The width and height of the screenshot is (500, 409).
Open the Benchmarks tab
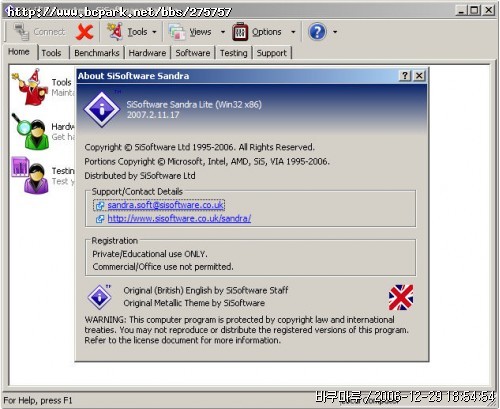pos(97,53)
